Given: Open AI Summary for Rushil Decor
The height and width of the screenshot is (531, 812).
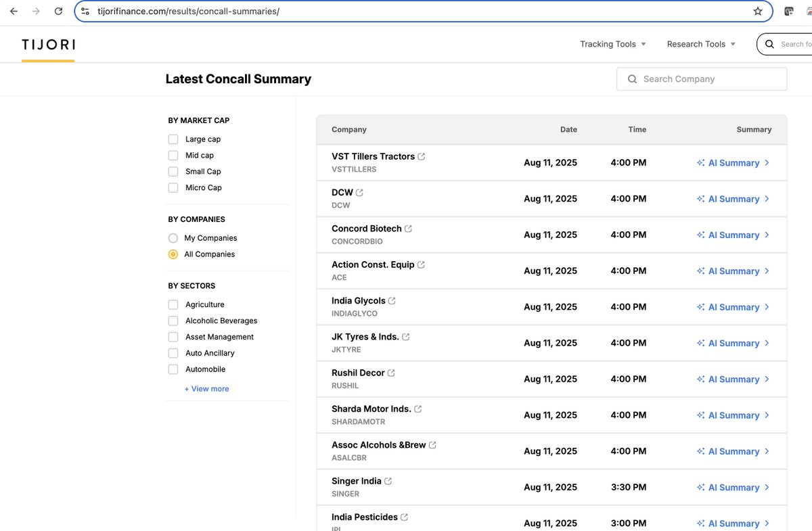Looking at the screenshot, I should pyautogui.click(x=734, y=379).
